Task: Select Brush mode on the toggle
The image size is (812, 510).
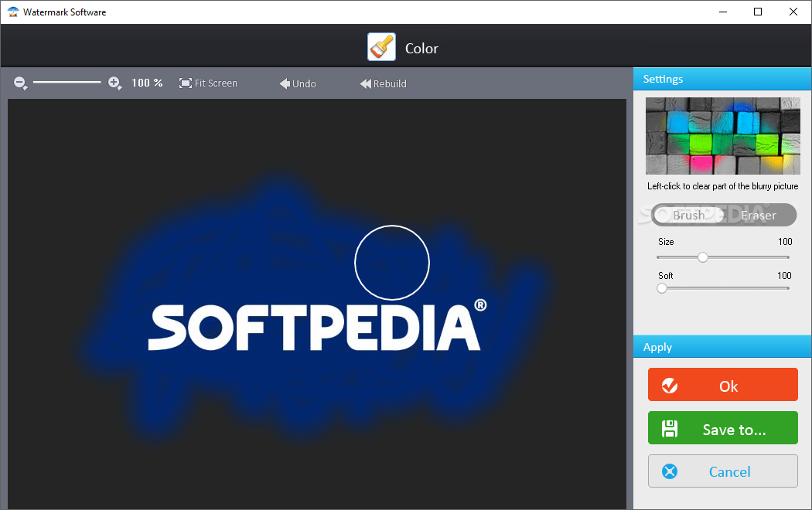Action: (688, 215)
